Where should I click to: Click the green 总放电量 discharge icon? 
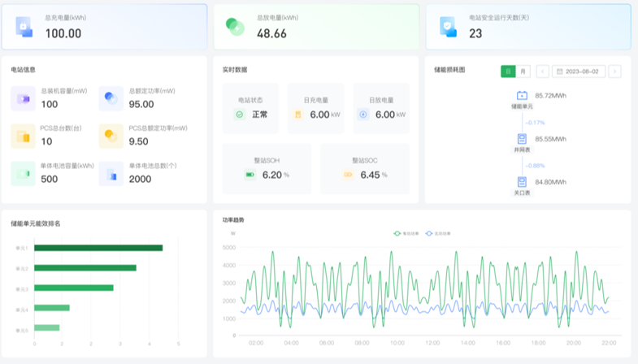235,27
